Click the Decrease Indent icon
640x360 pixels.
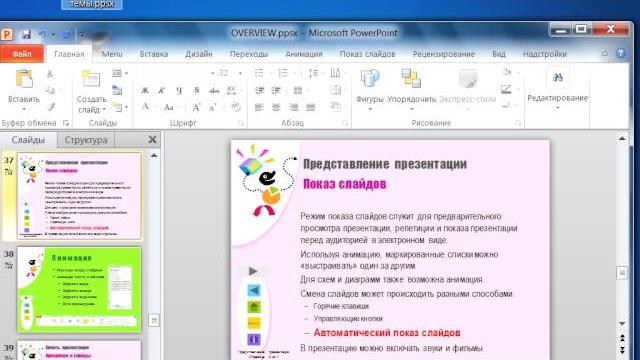point(260,90)
